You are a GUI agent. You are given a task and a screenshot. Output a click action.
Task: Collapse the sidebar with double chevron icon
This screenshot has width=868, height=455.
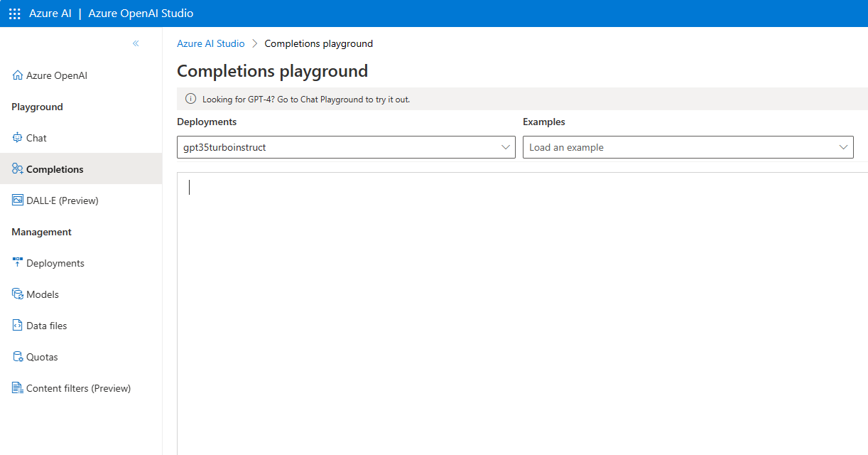pos(136,43)
